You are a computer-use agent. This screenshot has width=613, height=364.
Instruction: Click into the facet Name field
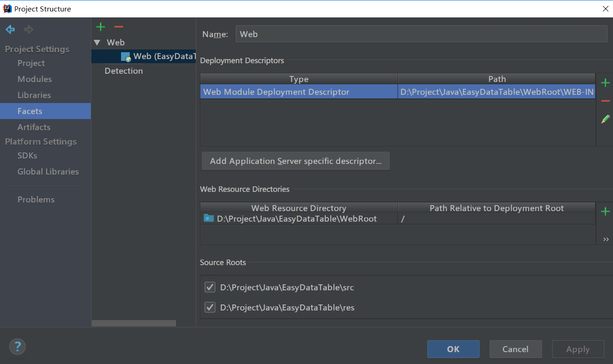tap(421, 34)
